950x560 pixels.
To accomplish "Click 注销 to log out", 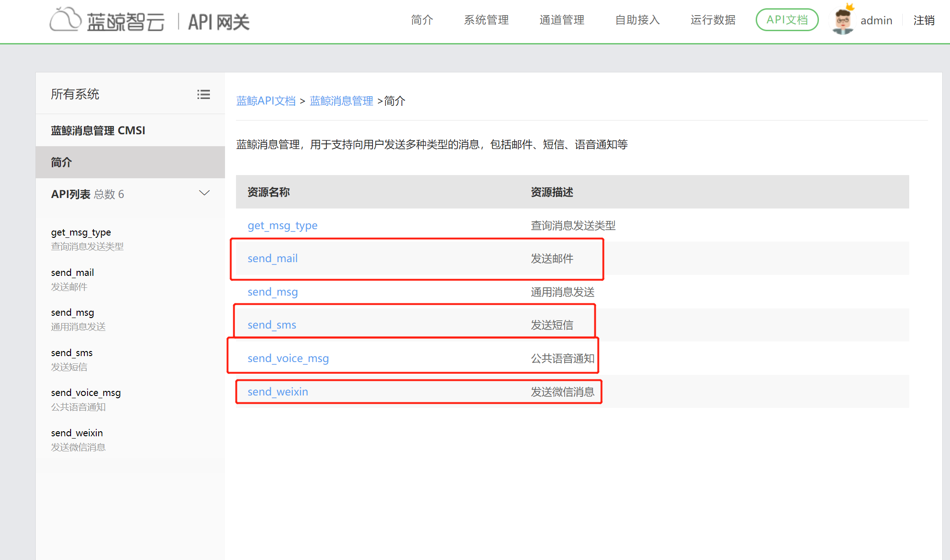I will click(x=924, y=20).
